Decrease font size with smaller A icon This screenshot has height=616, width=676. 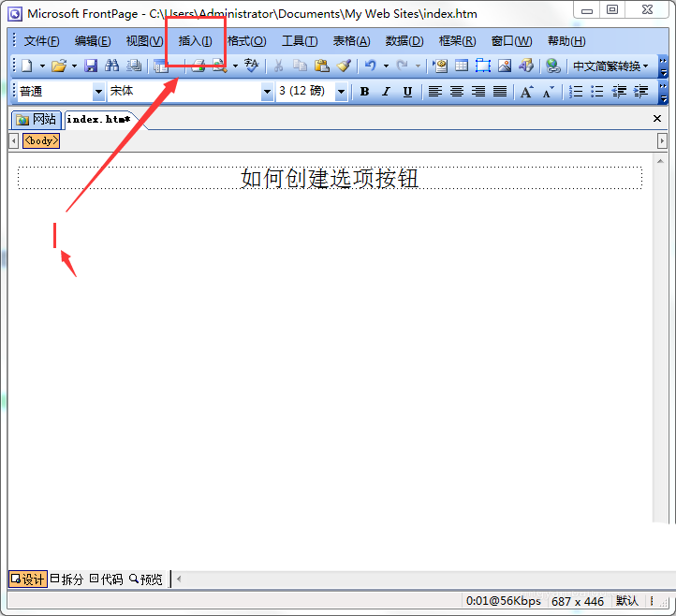click(x=548, y=92)
